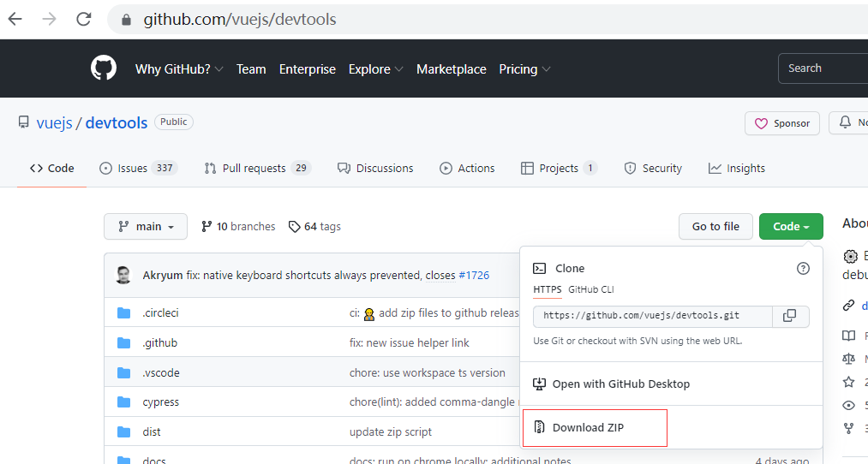Screen dimensions: 868x464
Task: Open the Actions tab
Action: pos(467,168)
